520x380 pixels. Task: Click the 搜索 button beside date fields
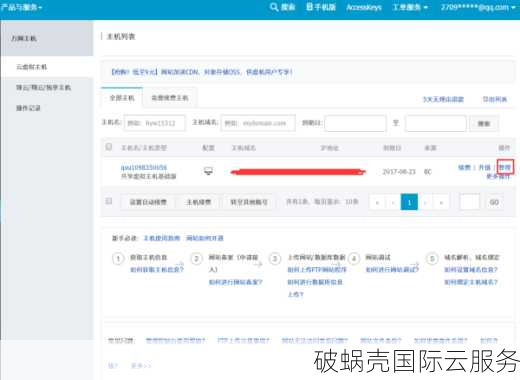(x=484, y=124)
